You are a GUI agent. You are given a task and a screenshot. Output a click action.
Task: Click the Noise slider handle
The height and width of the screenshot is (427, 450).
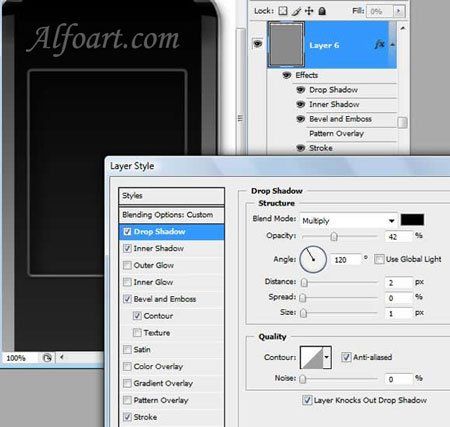click(303, 379)
